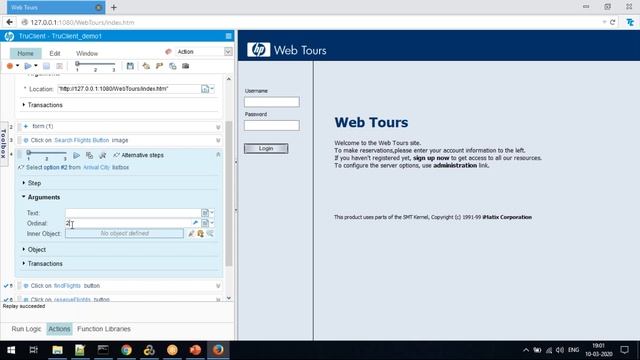Click the 'administration' link
The image size is (640, 360).
click(x=455, y=165)
